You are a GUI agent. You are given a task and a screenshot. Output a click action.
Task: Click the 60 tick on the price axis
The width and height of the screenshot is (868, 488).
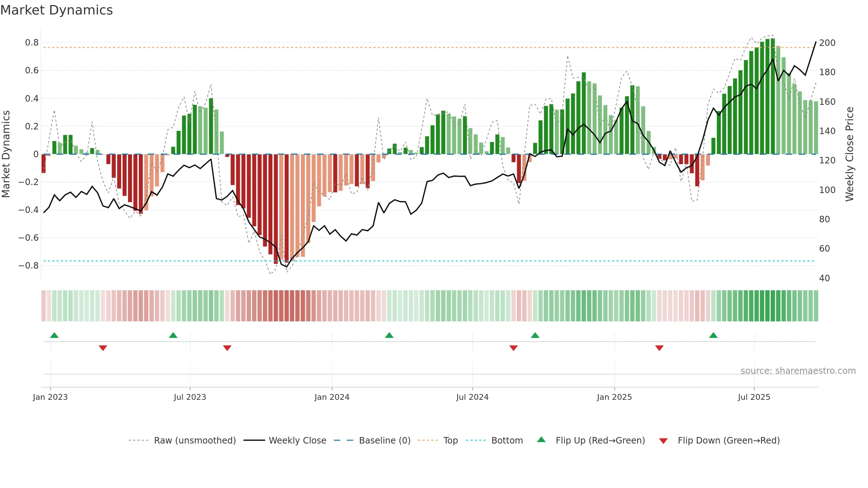click(x=825, y=249)
